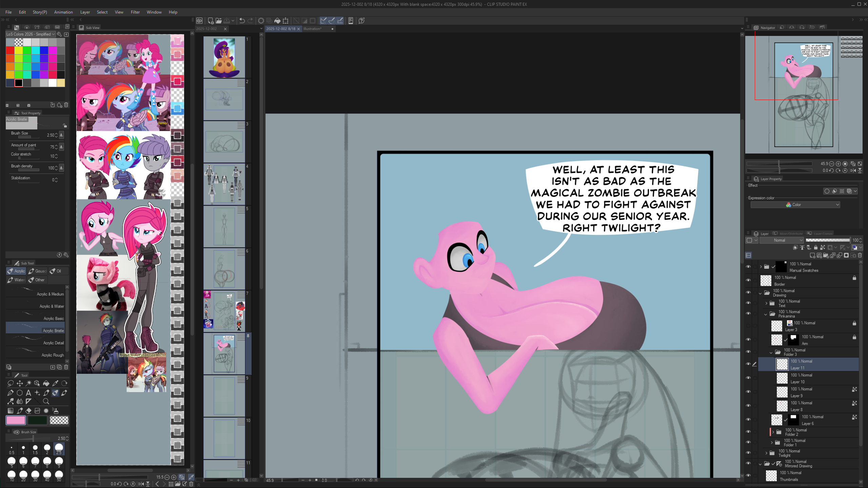The height and width of the screenshot is (488, 868).
Task: Hide the Arm layer
Action: click(748, 340)
